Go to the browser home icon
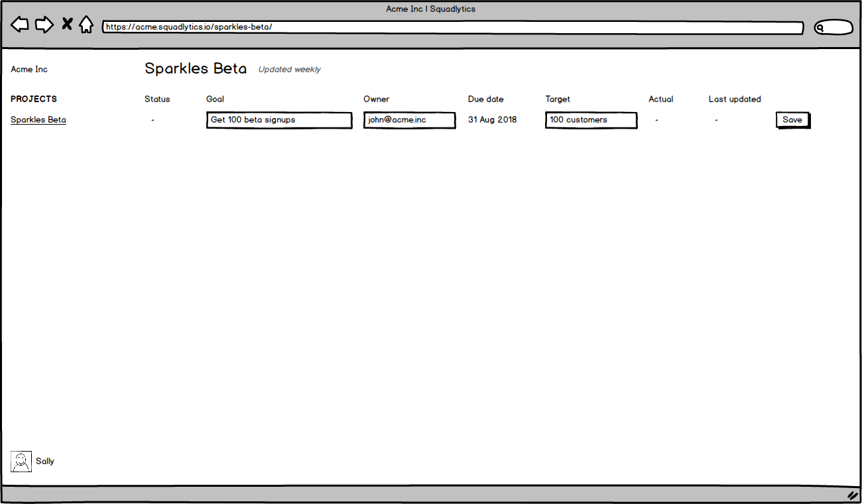Image resolution: width=862 pixels, height=504 pixels. point(86,25)
